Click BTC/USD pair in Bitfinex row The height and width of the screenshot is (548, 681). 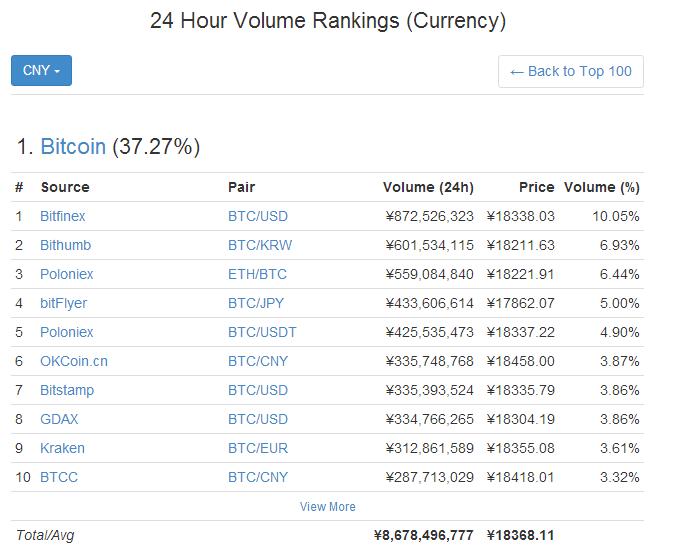point(258,216)
